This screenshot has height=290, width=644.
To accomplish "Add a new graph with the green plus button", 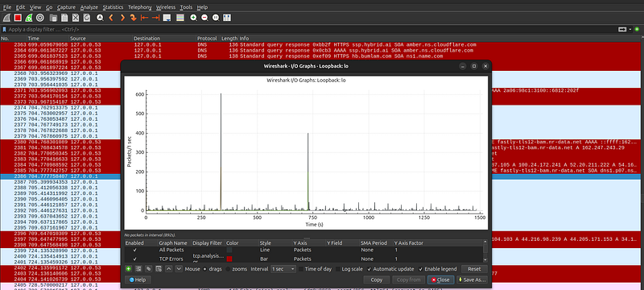I will (129, 269).
